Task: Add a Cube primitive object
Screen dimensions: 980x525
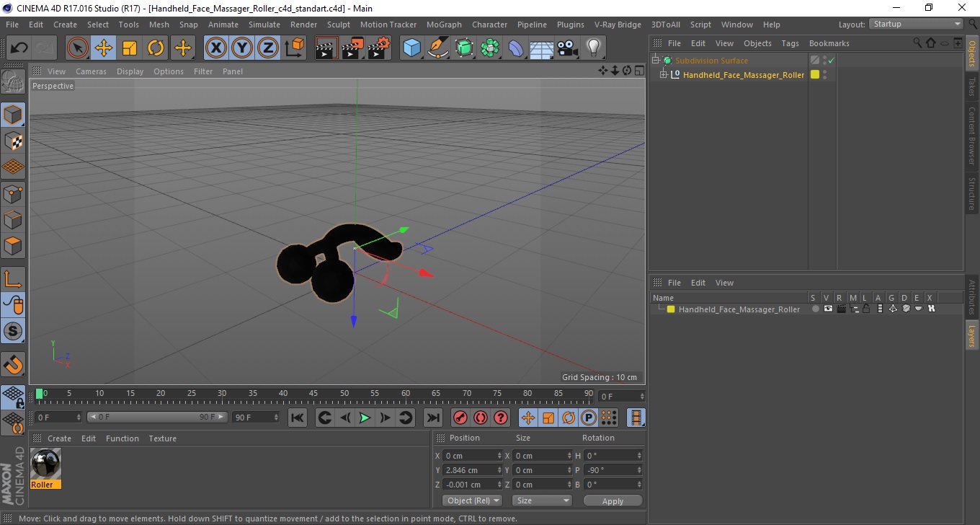Action: tap(411, 48)
